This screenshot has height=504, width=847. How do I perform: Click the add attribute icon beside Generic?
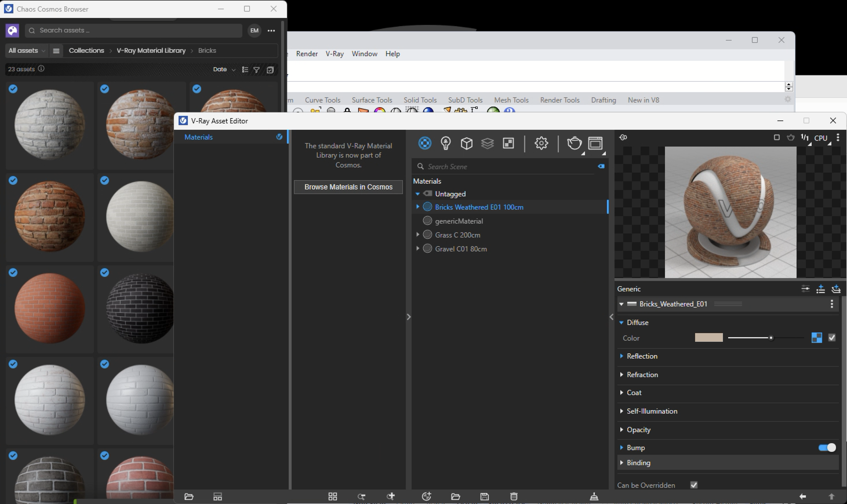pos(821,289)
